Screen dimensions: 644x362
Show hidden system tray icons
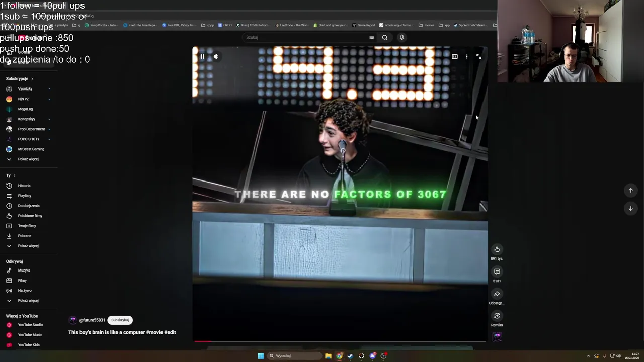pos(588,356)
